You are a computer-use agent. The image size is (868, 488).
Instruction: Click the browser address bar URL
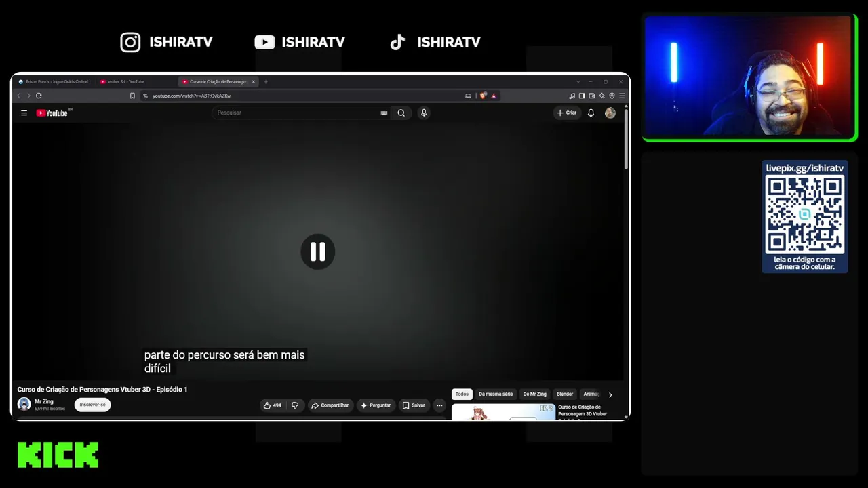pos(191,96)
